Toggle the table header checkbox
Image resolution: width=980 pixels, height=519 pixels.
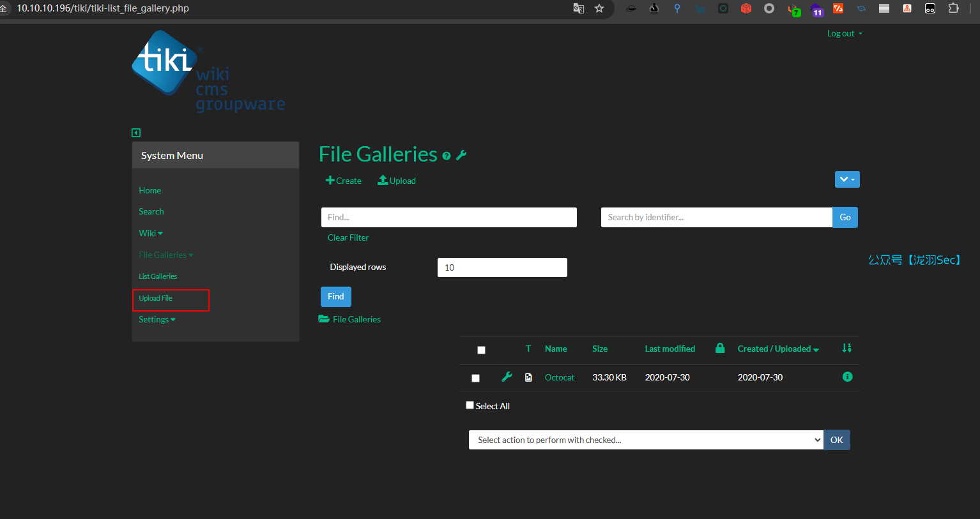tap(482, 350)
